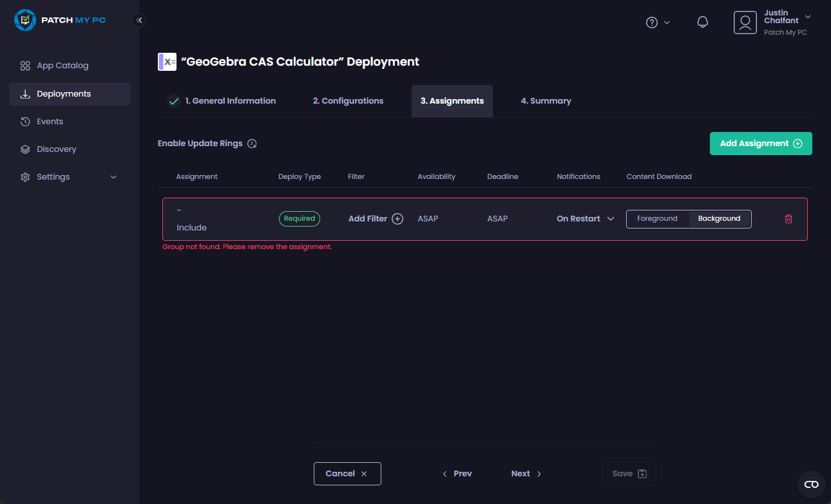Click Add Filter for the assignment

point(376,219)
